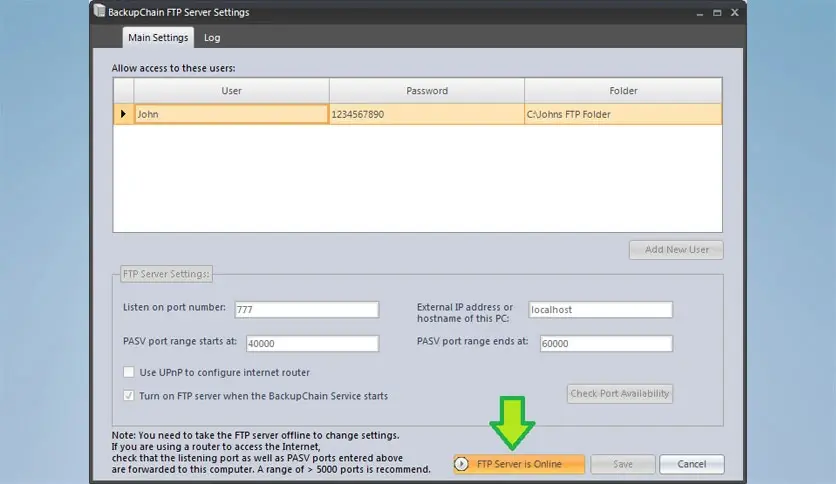The height and width of the screenshot is (484, 836).
Task: Toggle Turn on FTP server when service starts
Action: coord(128,396)
